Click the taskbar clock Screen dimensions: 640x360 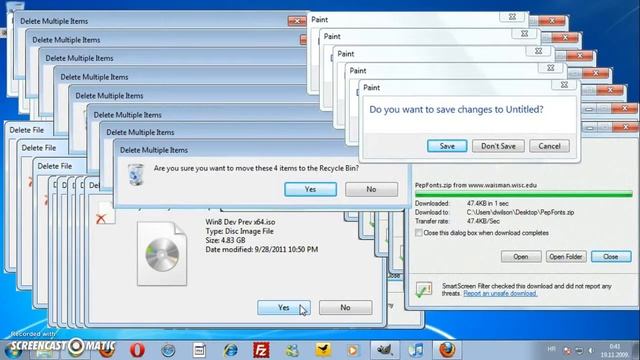point(615,350)
